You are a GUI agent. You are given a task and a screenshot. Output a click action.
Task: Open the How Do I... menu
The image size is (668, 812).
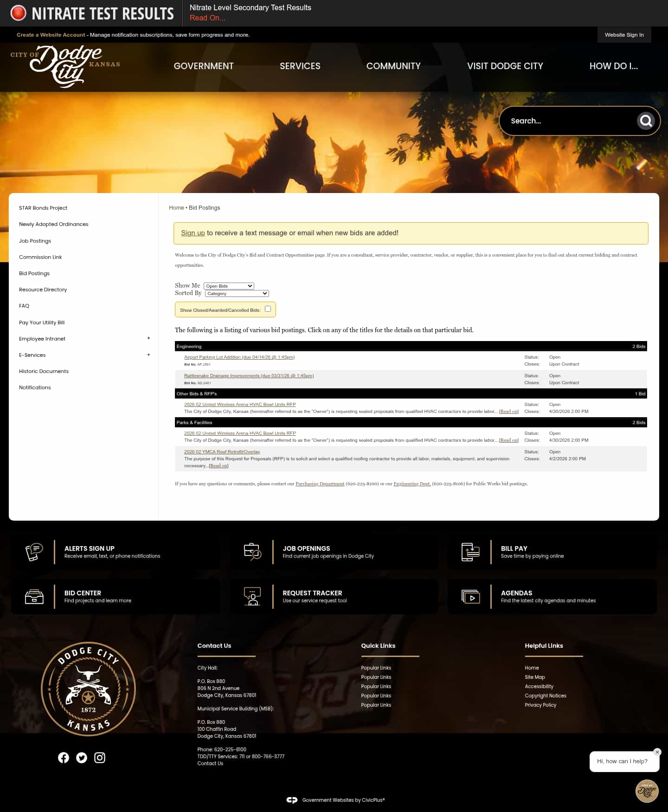click(x=614, y=66)
